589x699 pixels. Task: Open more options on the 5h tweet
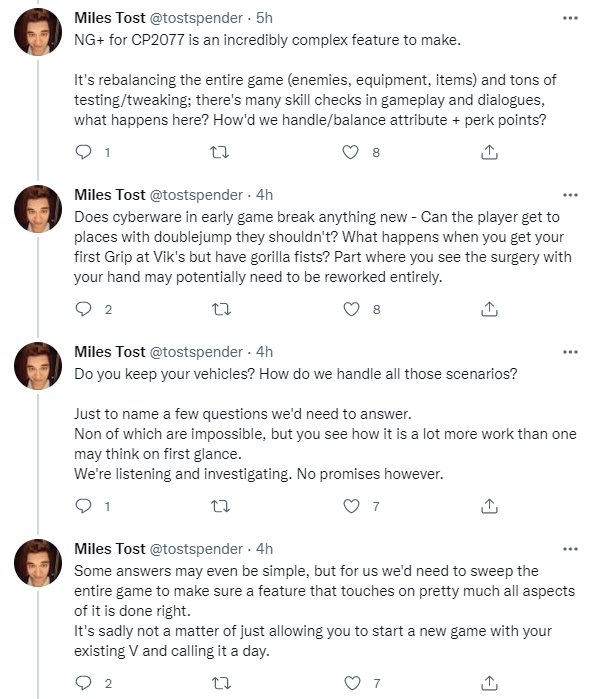pyautogui.click(x=570, y=18)
